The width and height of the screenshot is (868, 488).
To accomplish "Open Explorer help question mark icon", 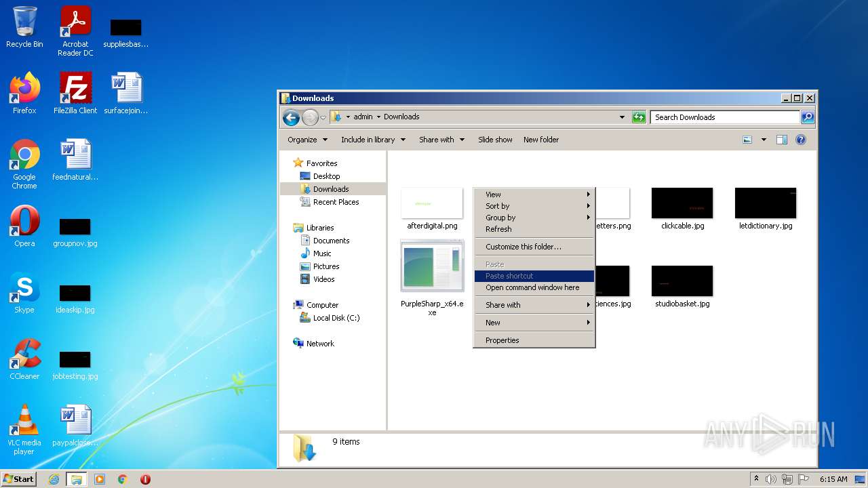I will pos(801,140).
